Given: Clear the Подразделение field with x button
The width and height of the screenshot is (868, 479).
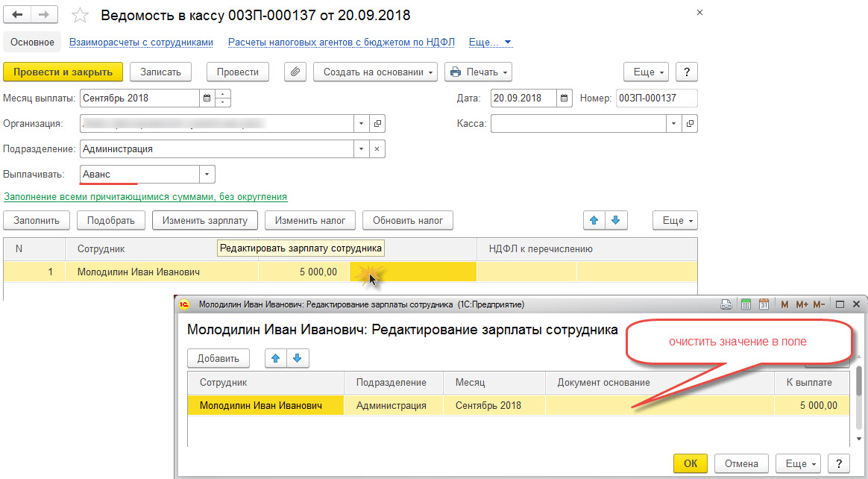Looking at the screenshot, I should click(377, 149).
